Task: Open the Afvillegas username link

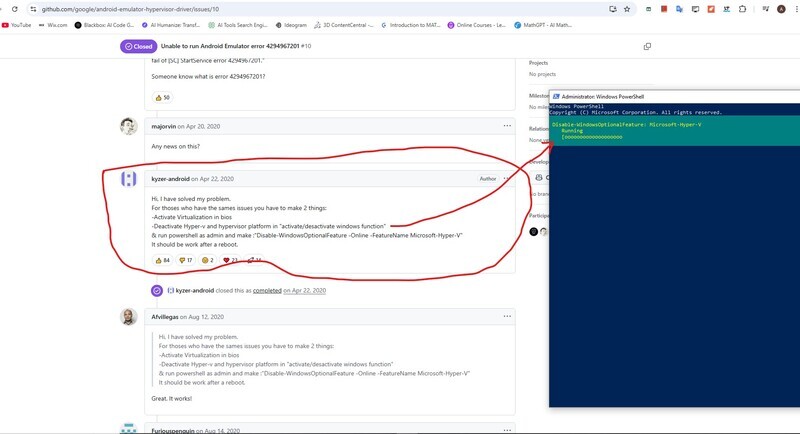Action: pos(165,317)
